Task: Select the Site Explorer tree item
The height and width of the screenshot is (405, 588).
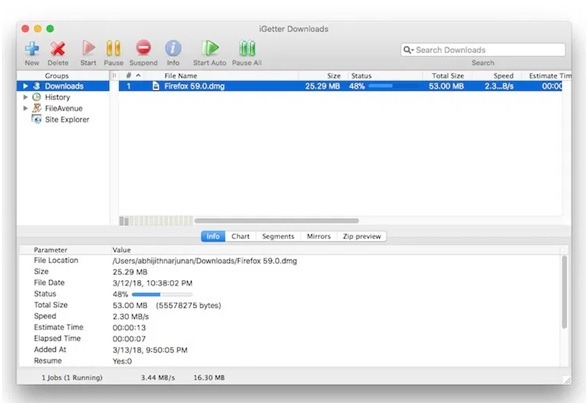Action: (x=67, y=119)
